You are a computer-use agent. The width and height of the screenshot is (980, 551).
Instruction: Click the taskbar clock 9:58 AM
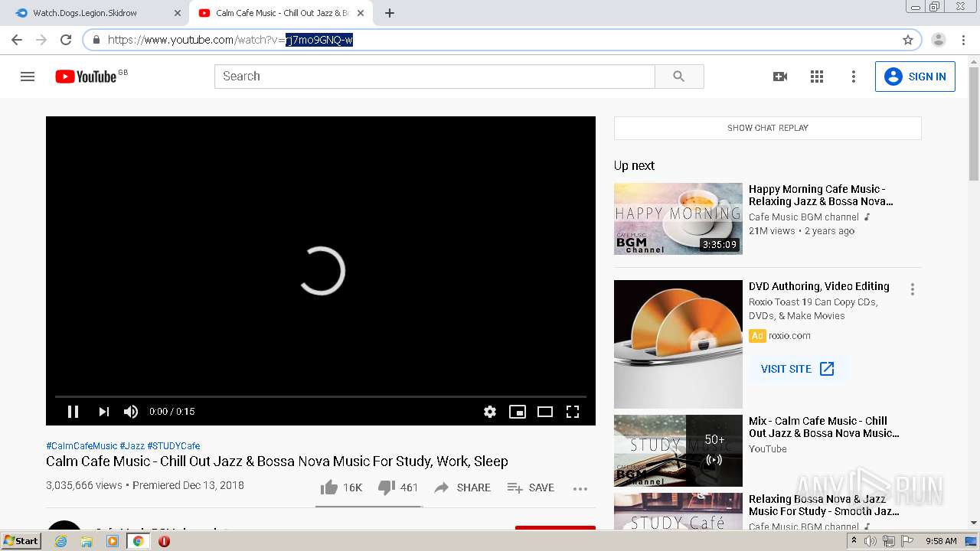coord(941,541)
